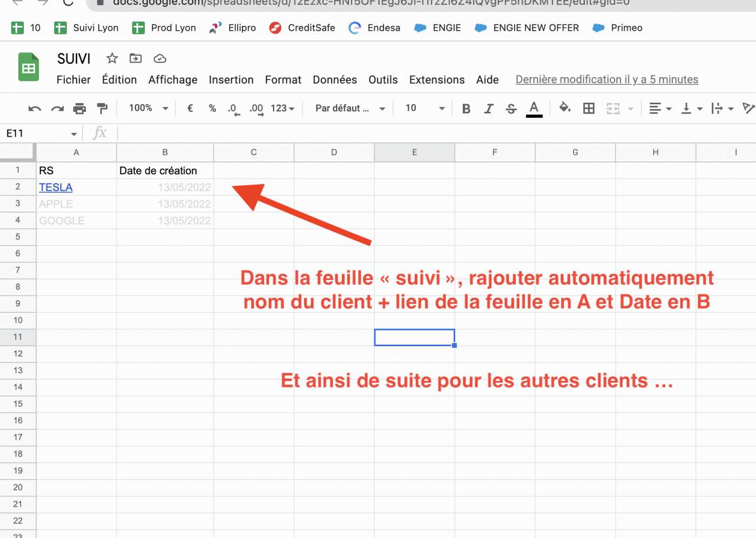Click the Move to folder icon
This screenshot has height=538, width=756.
pyautogui.click(x=136, y=58)
